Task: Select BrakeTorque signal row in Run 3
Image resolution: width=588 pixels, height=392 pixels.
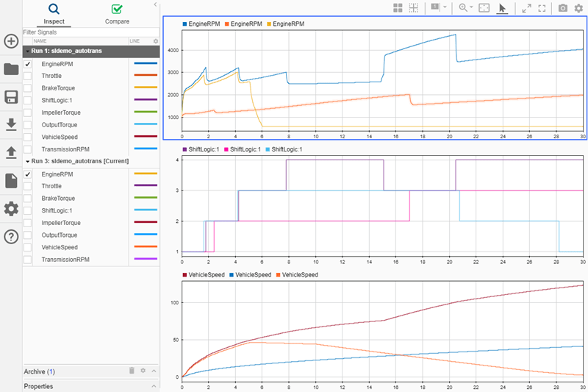Action: (x=91, y=199)
